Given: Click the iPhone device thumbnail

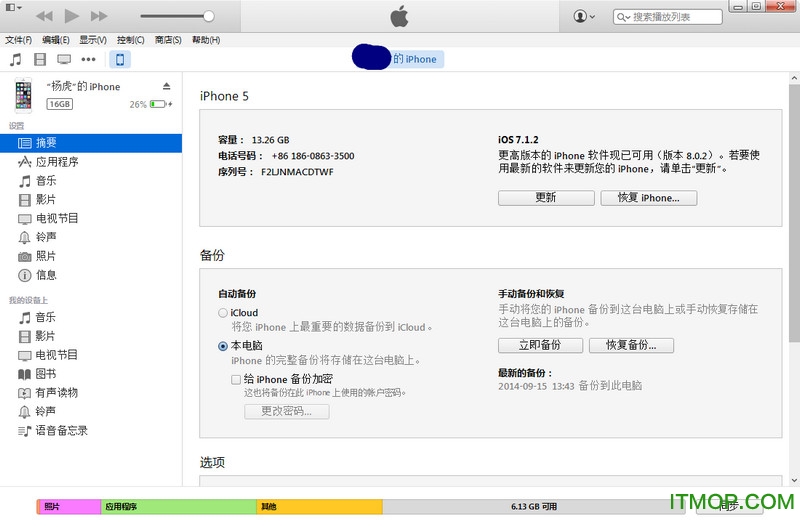Looking at the screenshot, I should click(23, 95).
